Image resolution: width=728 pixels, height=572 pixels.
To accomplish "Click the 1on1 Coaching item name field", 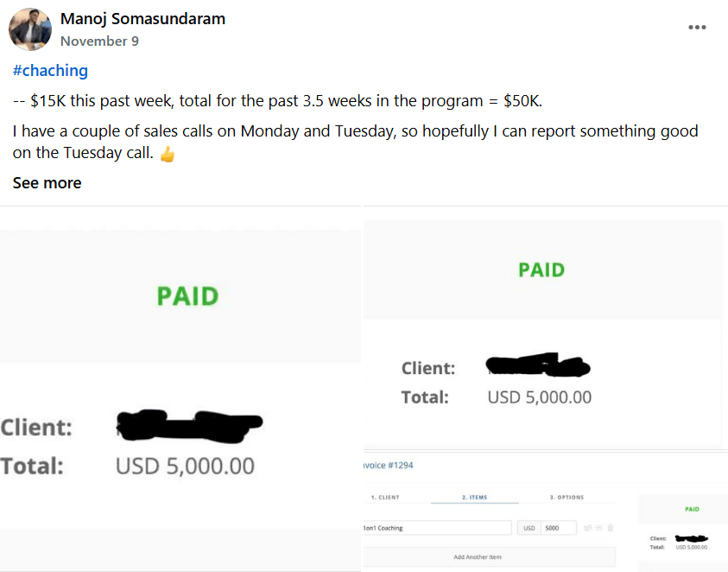I will tap(437, 527).
